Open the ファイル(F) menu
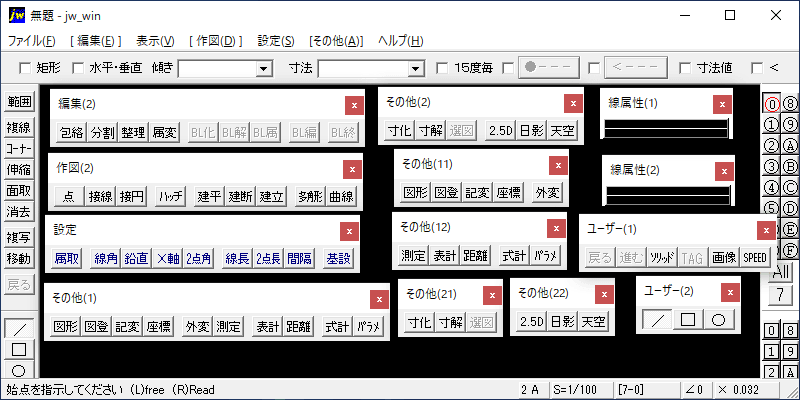Screen dimensions: 800x400 [32, 41]
